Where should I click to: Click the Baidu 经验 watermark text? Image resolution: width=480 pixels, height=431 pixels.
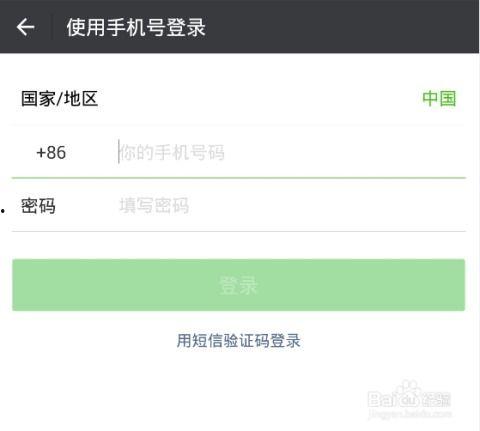click(x=409, y=399)
